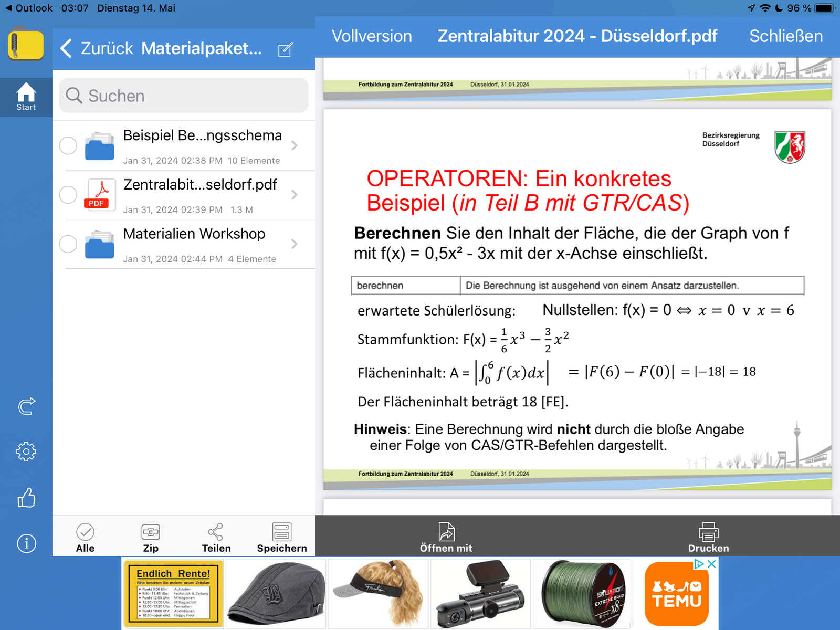Click the edit pencil icon beside Materialpaket
The image size is (840, 630).
pos(285,49)
